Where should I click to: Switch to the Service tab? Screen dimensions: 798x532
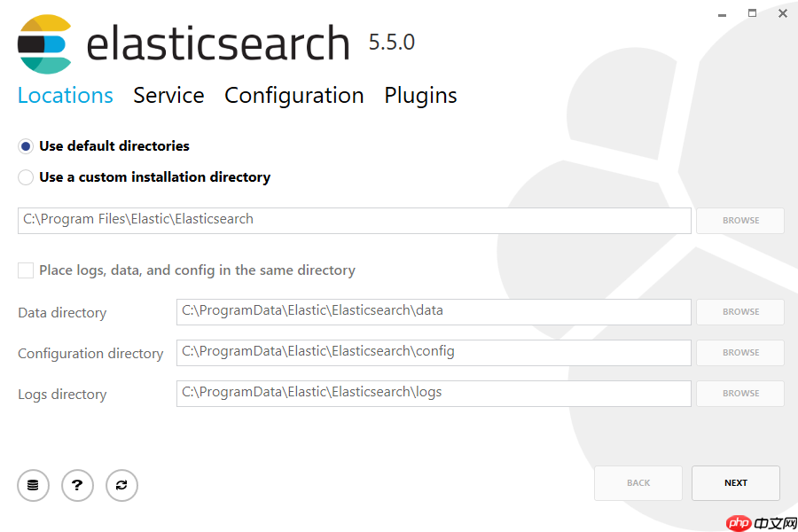tap(168, 95)
